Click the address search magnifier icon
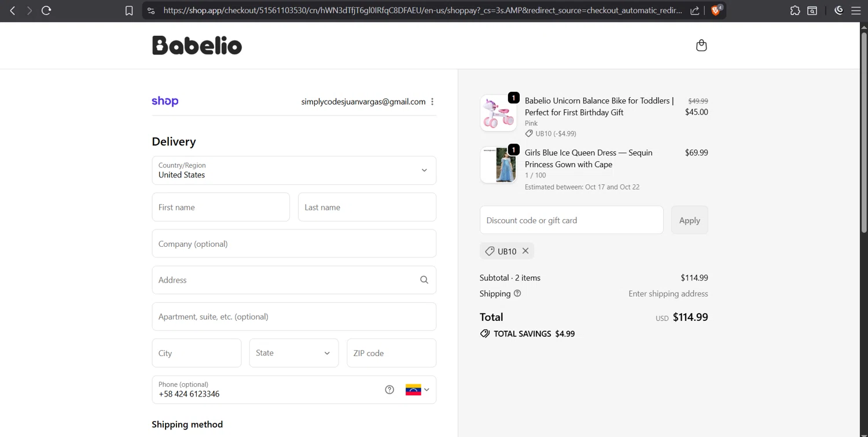 coord(424,280)
